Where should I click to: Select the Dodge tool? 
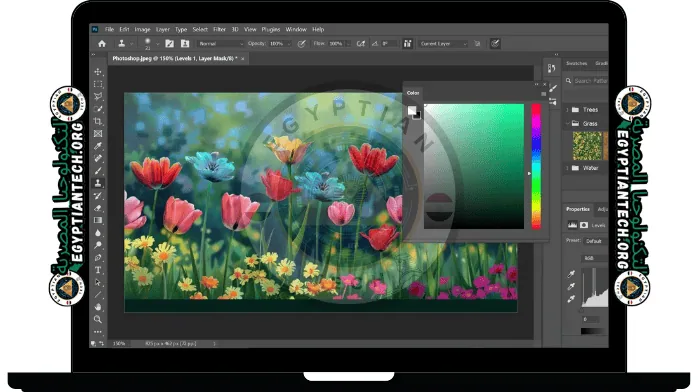(98, 245)
